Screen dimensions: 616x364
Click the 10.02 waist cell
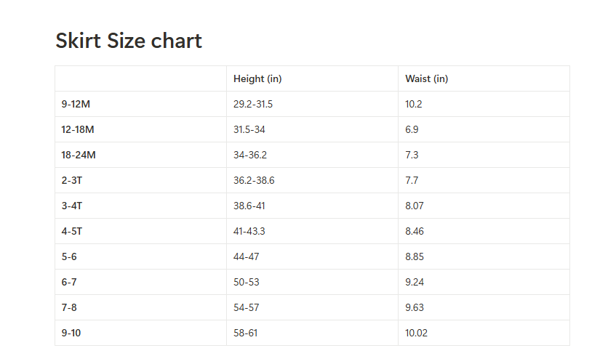pyautogui.click(x=417, y=333)
